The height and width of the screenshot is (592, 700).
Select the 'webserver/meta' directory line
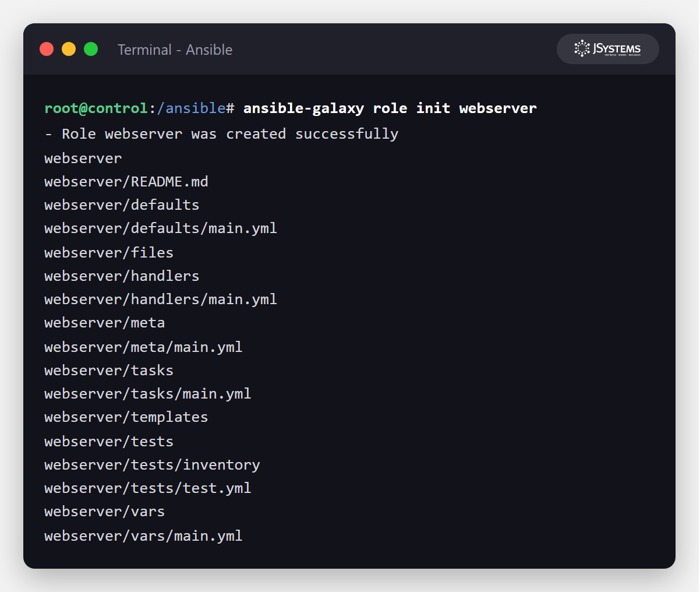[x=105, y=323]
